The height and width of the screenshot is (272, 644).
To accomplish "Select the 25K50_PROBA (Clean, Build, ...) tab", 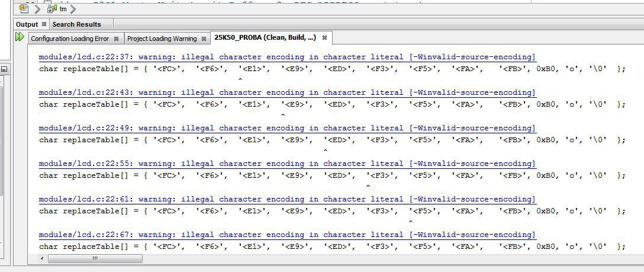I will pyautogui.click(x=265, y=38).
